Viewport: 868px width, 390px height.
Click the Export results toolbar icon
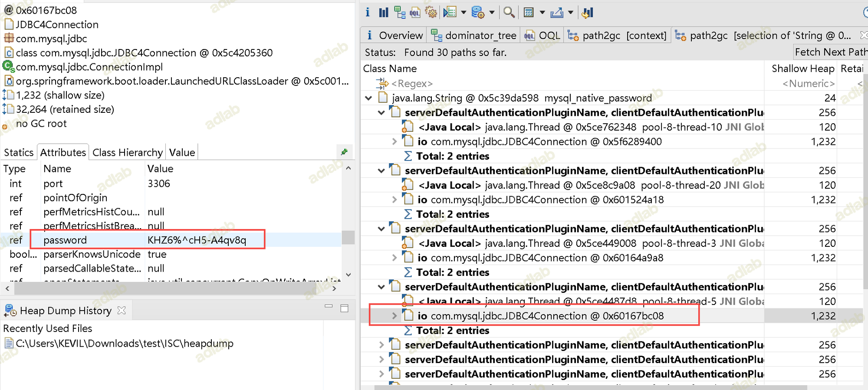point(557,12)
